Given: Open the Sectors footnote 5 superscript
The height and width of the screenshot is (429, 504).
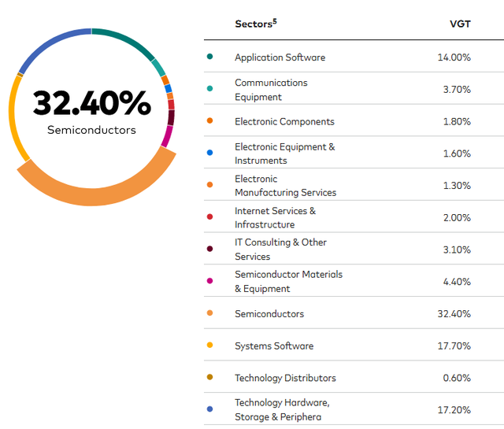Looking at the screenshot, I should (275, 21).
